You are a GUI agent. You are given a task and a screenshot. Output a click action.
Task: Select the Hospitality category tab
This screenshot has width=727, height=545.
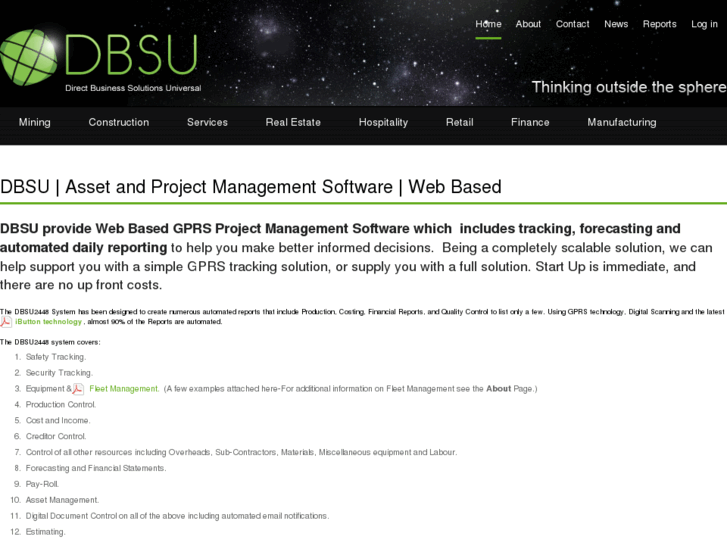pyautogui.click(x=383, y=122)
